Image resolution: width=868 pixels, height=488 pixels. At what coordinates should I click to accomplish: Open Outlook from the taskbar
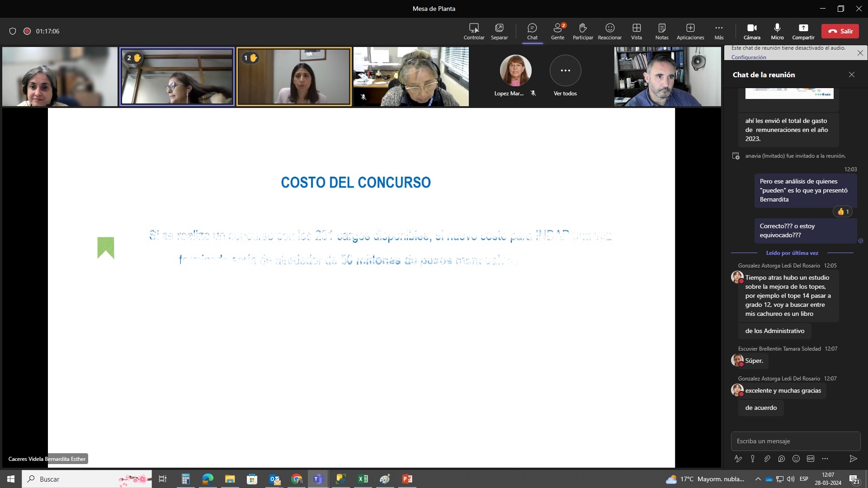(x=274, y=479)
